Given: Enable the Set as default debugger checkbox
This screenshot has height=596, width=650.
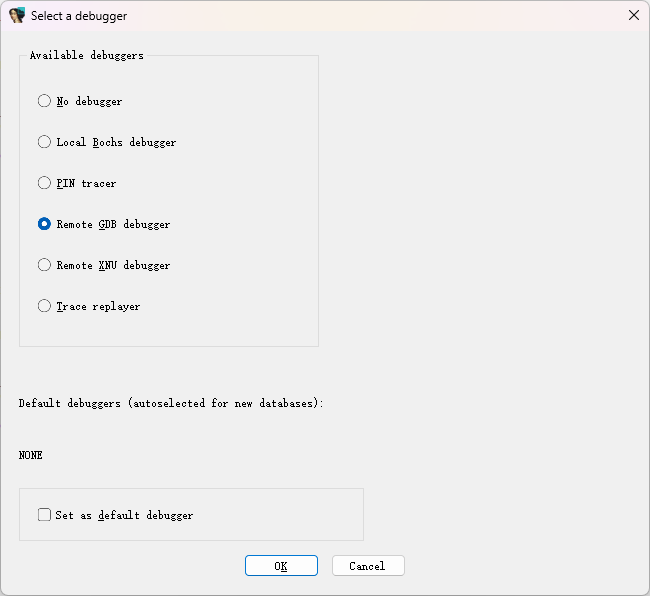Looking at the screenshot, I should pyautogui.click(x=44, y=514).
